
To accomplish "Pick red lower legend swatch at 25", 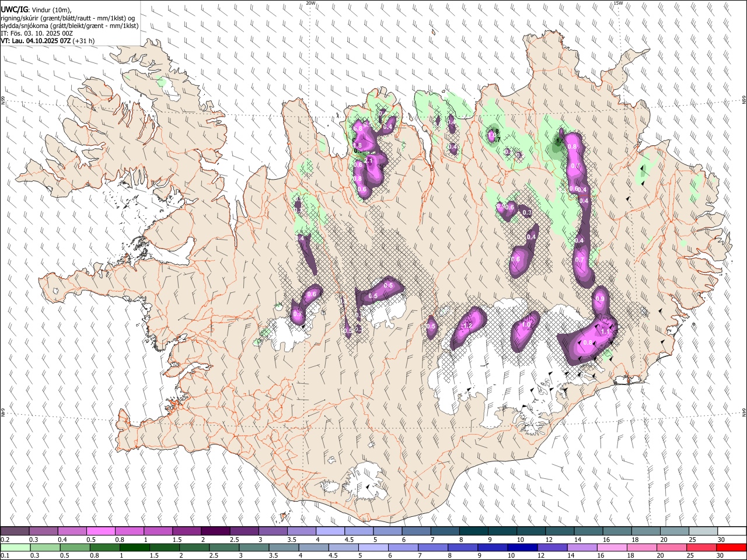I will 701,547.
